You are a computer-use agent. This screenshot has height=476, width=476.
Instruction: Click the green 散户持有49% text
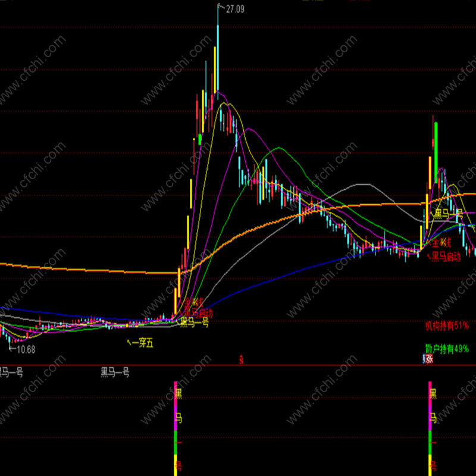coord(447,349)
